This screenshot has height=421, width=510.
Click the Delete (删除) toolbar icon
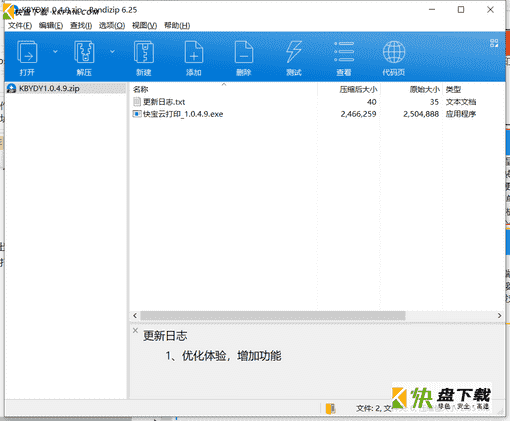[244, 52]
